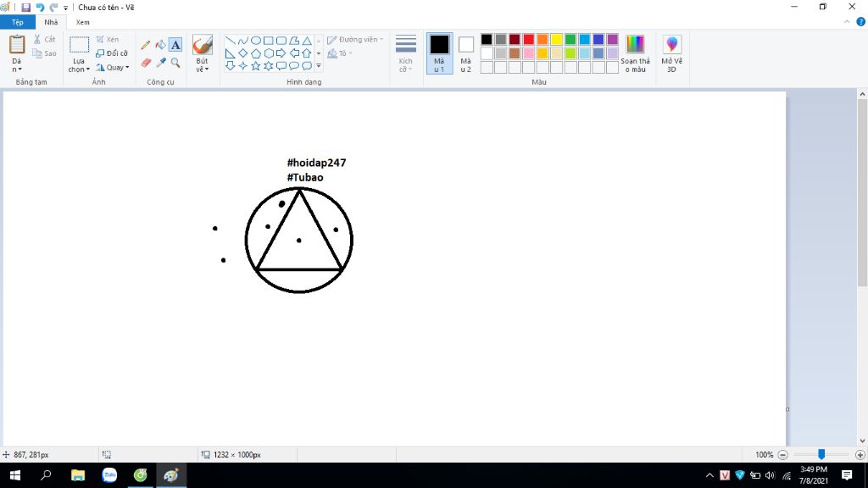Image resolution: width=868 pixels, height=488 pixels.
Task: Pick the Rectangle shape
Action: tap(269, 41)
